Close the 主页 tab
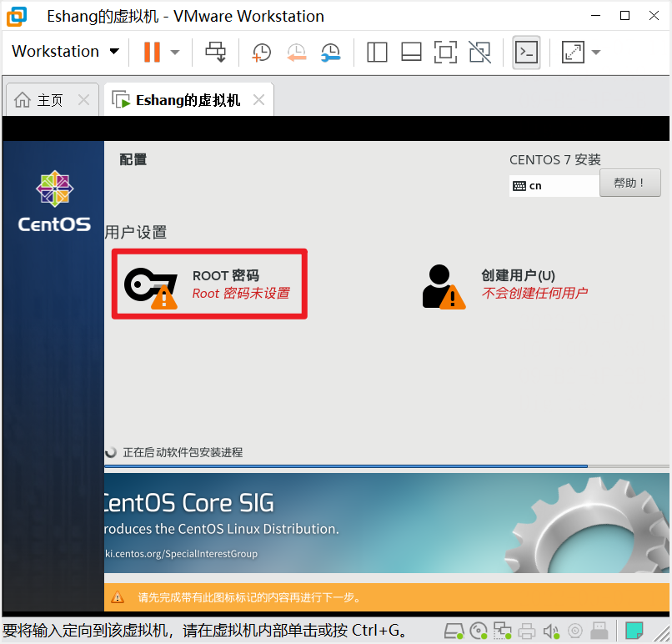 click(x=84, y=100)
